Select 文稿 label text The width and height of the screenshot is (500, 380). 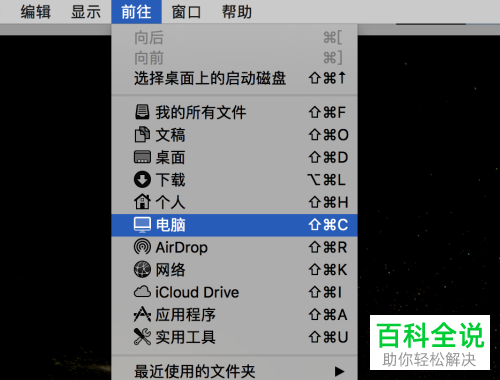tap(170, 135)
